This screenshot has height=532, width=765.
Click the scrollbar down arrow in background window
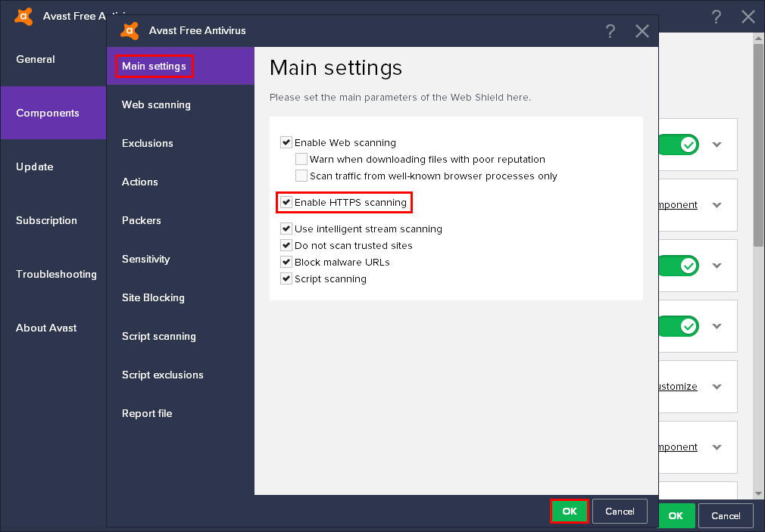pyautogui.click(x=758, y=493)
